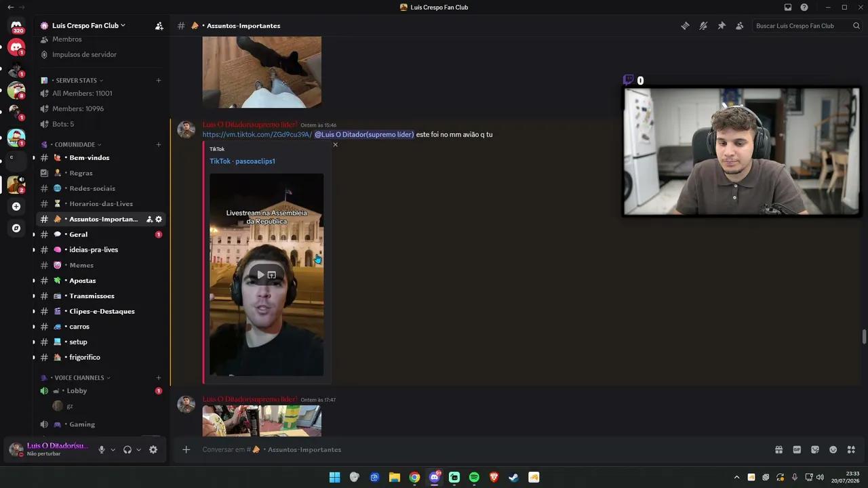The image size is (868, 488).
Task: Toggle headphone deafen in user panel
Action: coord(127,449)
